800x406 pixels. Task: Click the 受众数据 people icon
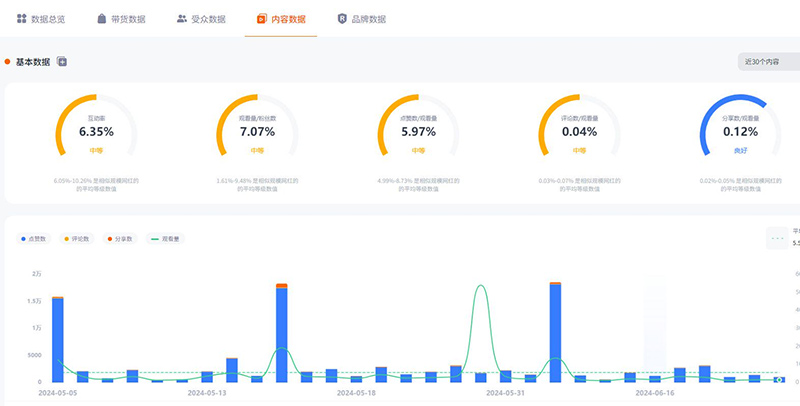[181, 19]
